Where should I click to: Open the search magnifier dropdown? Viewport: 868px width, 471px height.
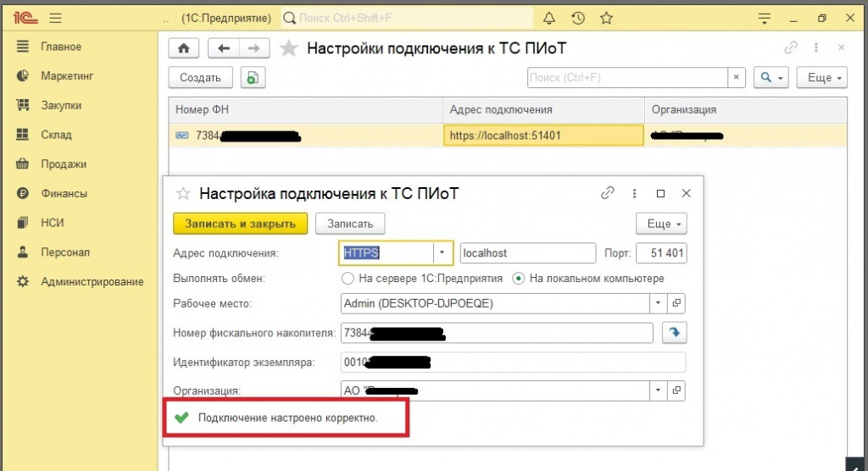tap(771, 77)
